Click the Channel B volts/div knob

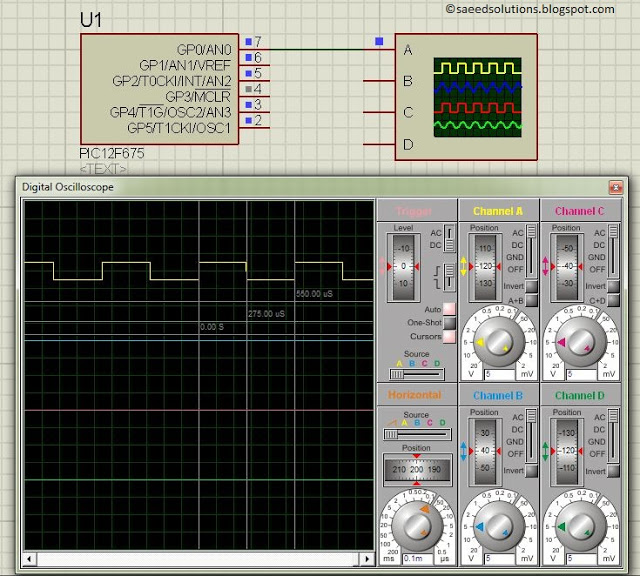[498, 527]
